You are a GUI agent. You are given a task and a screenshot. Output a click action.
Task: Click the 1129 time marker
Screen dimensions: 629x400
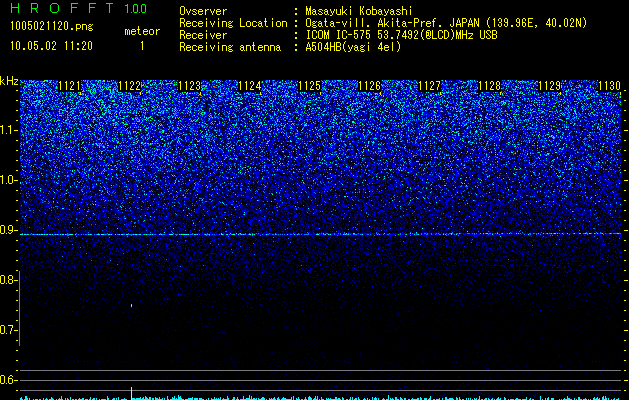(550, 86)
